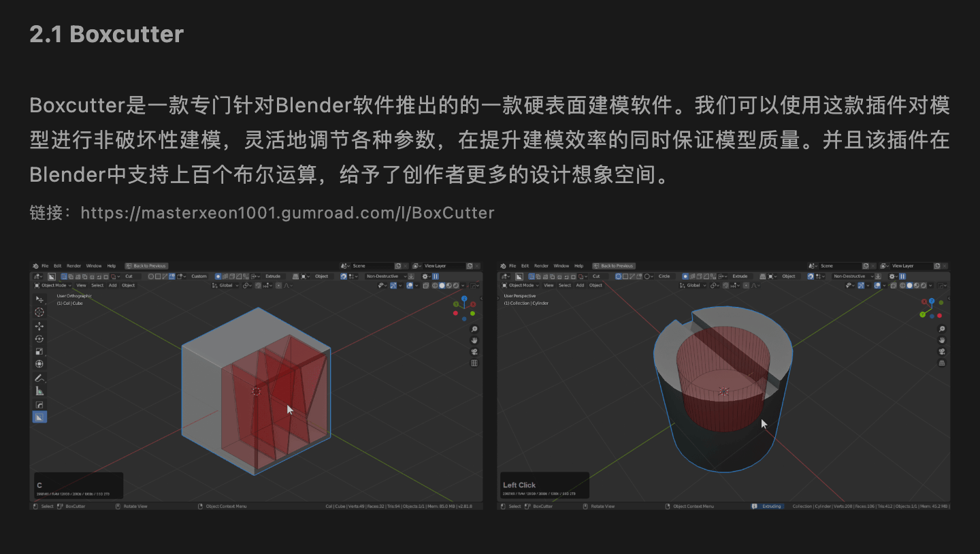This screenshot has height=554, width=980.
Task: Open gear settings dropdown in right screenshot
Action: tap(894, 276)
